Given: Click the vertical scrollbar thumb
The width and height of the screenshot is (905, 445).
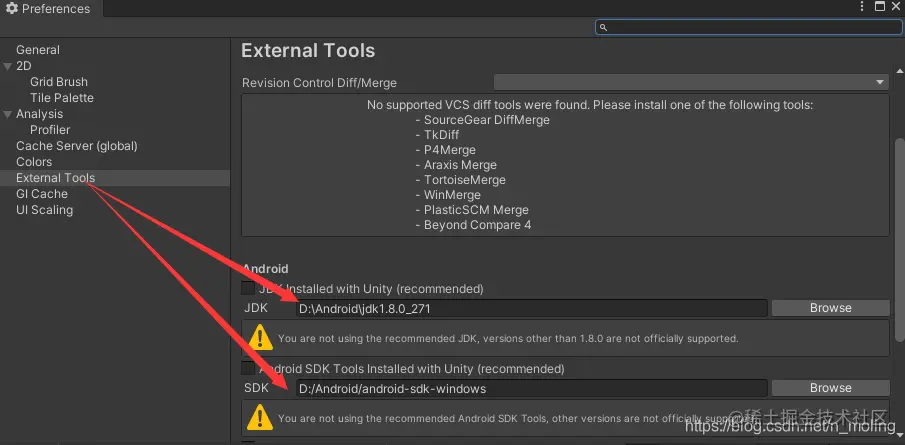Looking at the screenshot, I should [899, 240].
